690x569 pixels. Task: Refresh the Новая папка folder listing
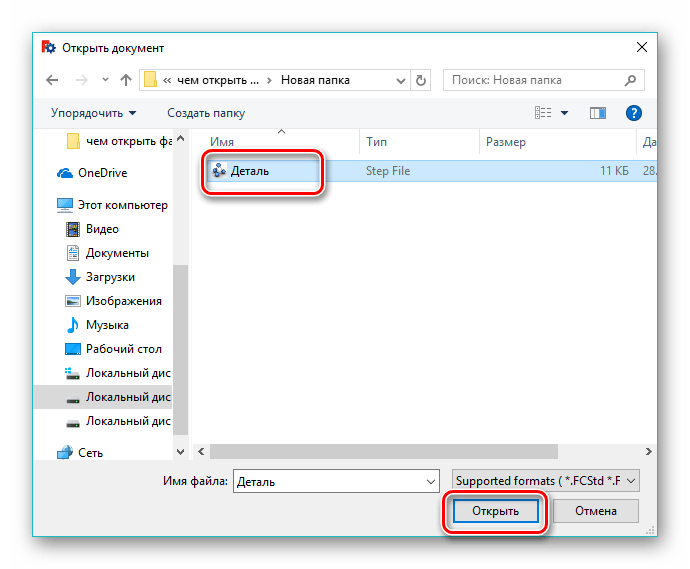tap(421, 80)
